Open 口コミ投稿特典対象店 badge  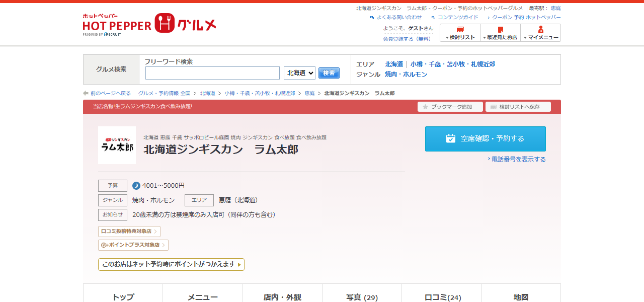click(x=129, y=232)
